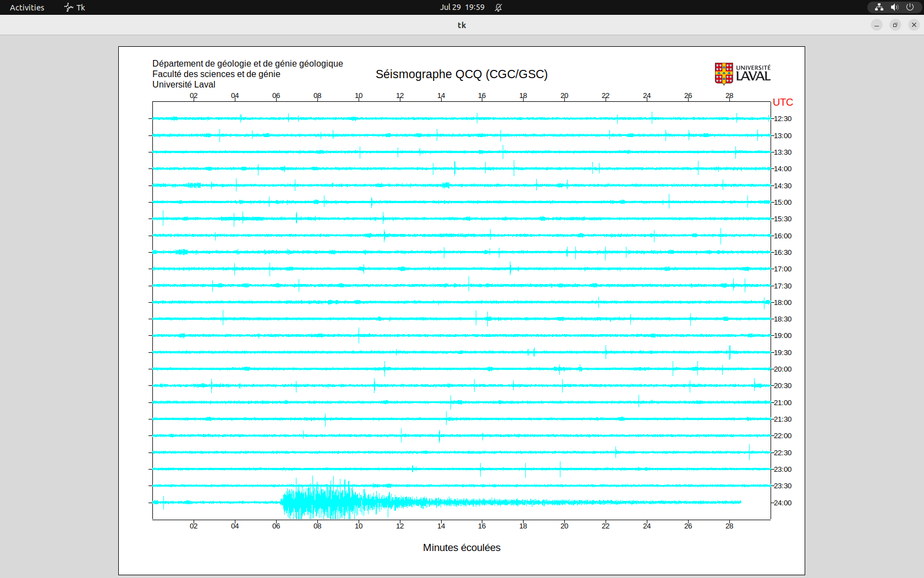Viewport: 924px width, 578px height.
Task: Click the Séismographe QCQ (CGC/GSC) title
Action: (x=461, y=74)
